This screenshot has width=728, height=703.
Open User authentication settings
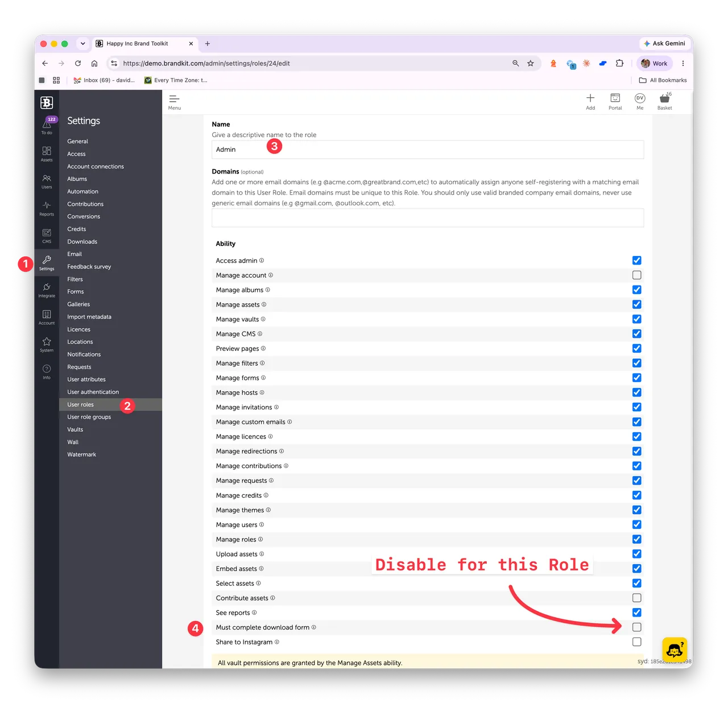pyautogui.click(x=93, y=392)
